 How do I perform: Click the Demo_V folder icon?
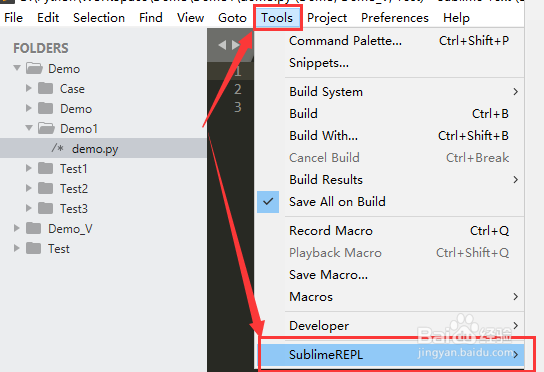point(34,228)
